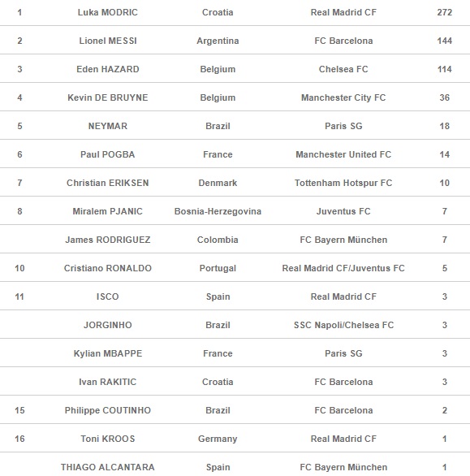
Task: Select Kylian MBAPPE's name
Action: pos(108,353)
